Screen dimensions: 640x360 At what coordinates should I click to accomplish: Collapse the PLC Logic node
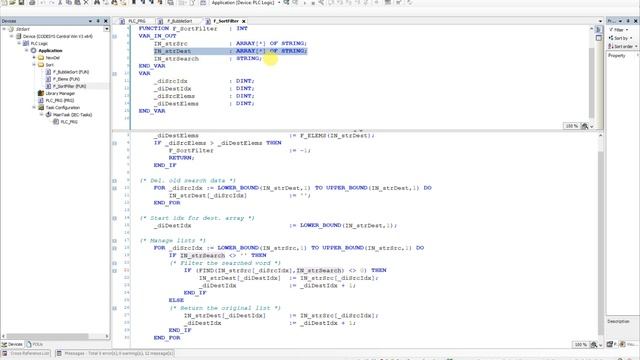point(19,43)
